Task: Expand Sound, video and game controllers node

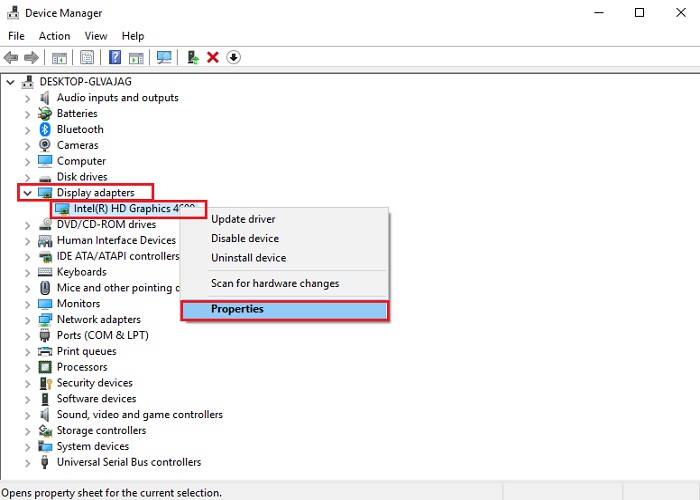Action: coord(28,415)
